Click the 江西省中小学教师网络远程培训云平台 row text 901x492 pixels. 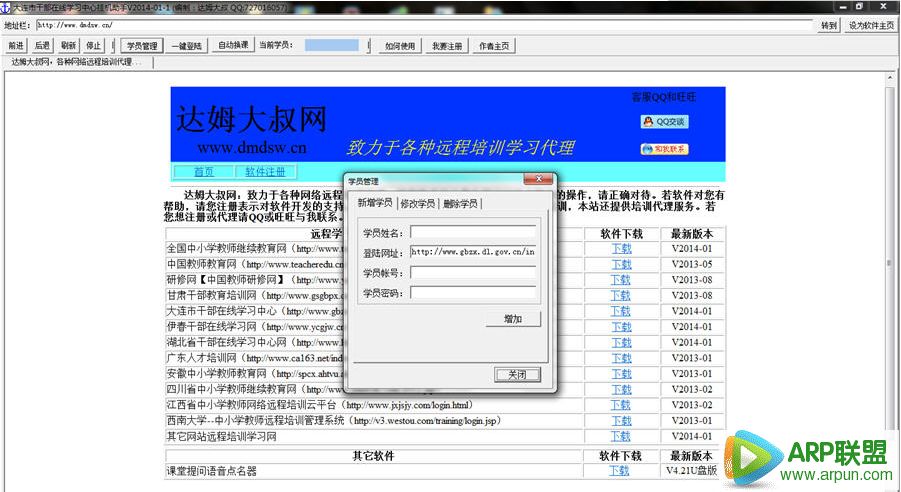pyautogui.click(x=320, y=405)
